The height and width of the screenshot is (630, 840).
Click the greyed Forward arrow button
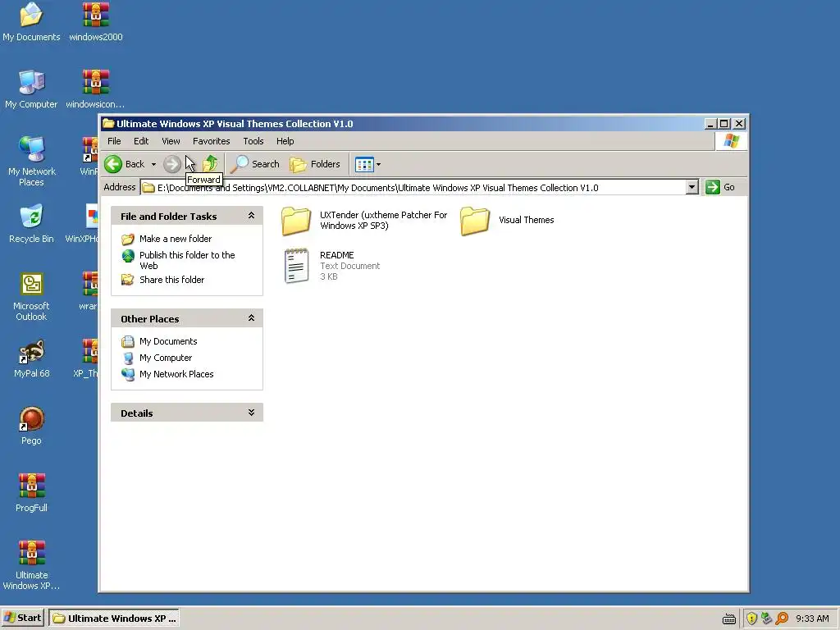(172, 164)
